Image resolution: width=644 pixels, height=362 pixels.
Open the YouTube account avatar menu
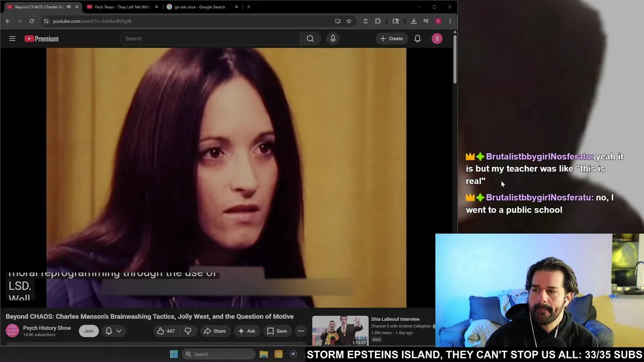437,39
